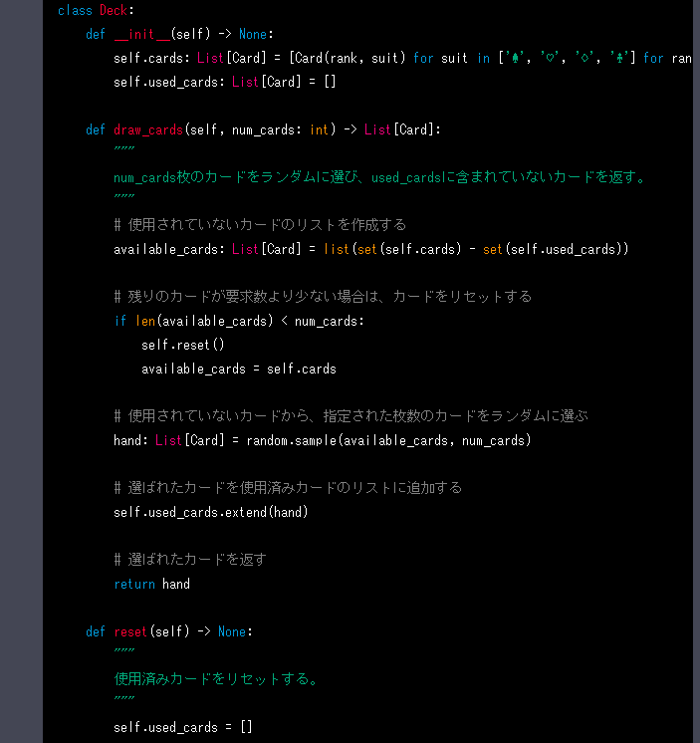Screen dimensions: 700x743
Task: Click the 'available_cards: List[Card] = list(set...' line
Action: tap(370, 249)
